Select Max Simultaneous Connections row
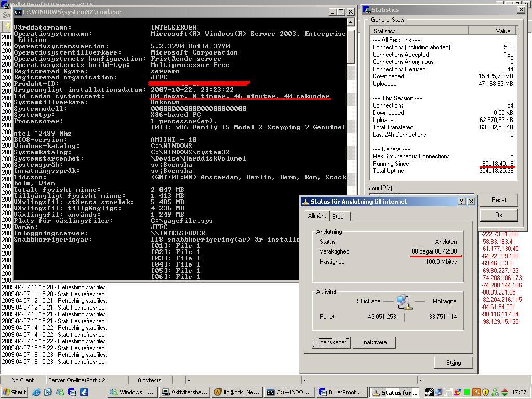This screenshot has width=532, height=399. [443, 156]
